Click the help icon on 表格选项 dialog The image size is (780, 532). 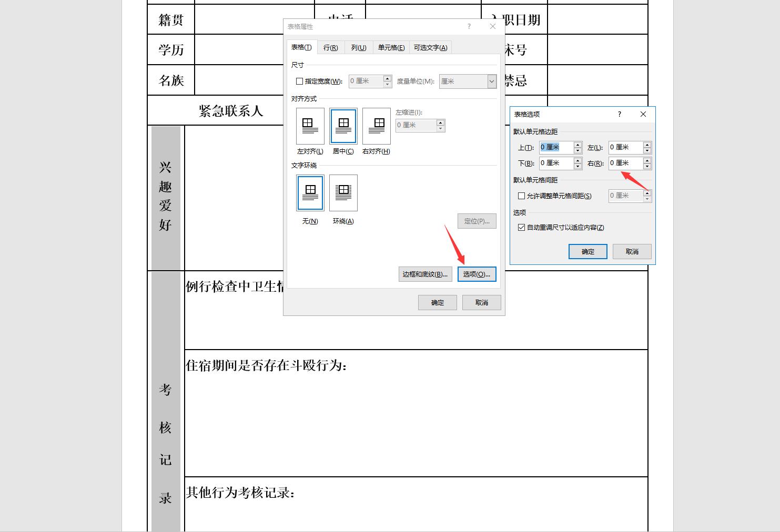(619, 114)
